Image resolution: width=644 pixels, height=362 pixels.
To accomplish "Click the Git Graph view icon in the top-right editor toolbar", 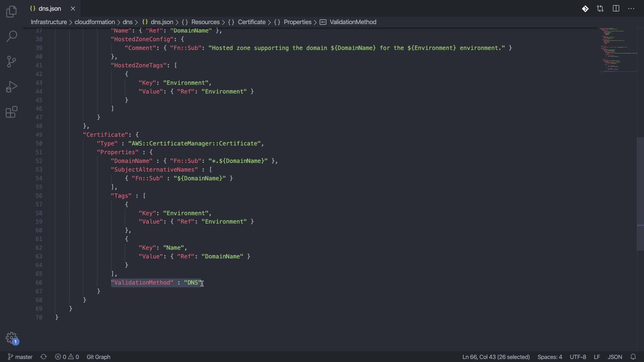I will coord(585,9).
